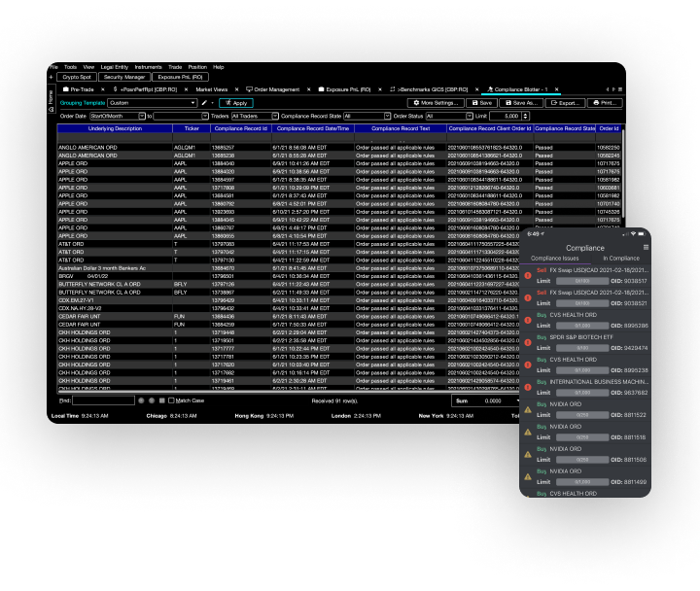Open the hamburger menu in mobile Compliance panel
The height and width of the screenshot is (591, 700).
[645, 247]
